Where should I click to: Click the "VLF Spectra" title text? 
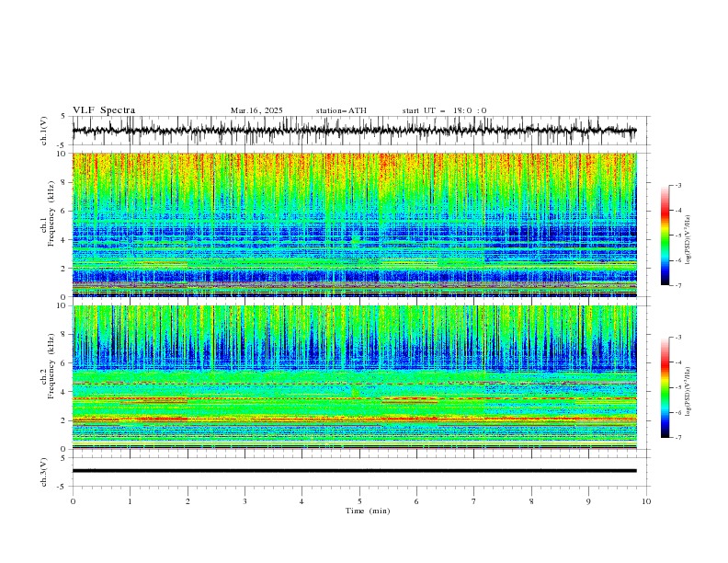104,110
